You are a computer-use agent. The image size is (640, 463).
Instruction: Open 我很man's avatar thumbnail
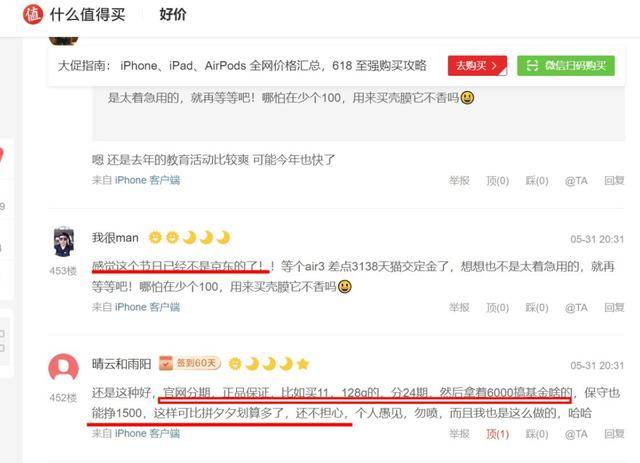(64, 242)
